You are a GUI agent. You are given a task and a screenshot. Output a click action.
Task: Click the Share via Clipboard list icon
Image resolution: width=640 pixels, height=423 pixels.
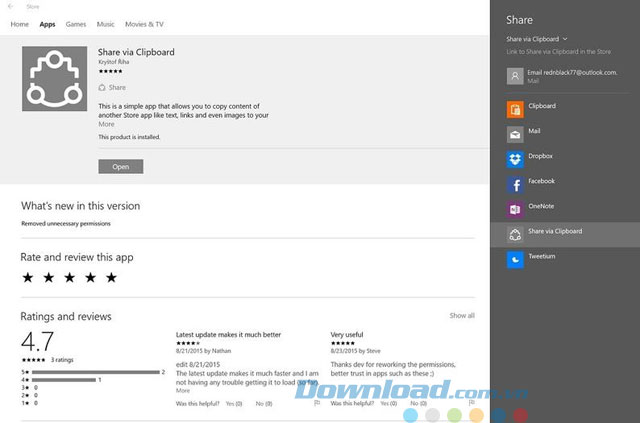tap(515, 235)
